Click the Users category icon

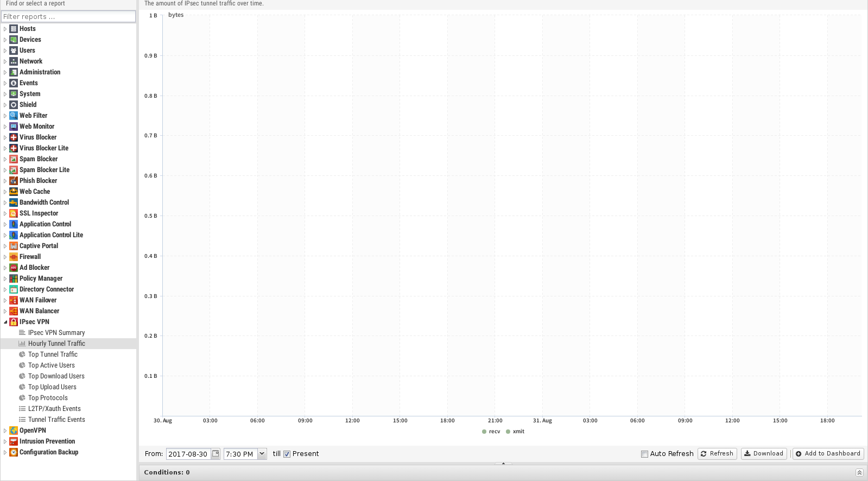tap(14, 50)
